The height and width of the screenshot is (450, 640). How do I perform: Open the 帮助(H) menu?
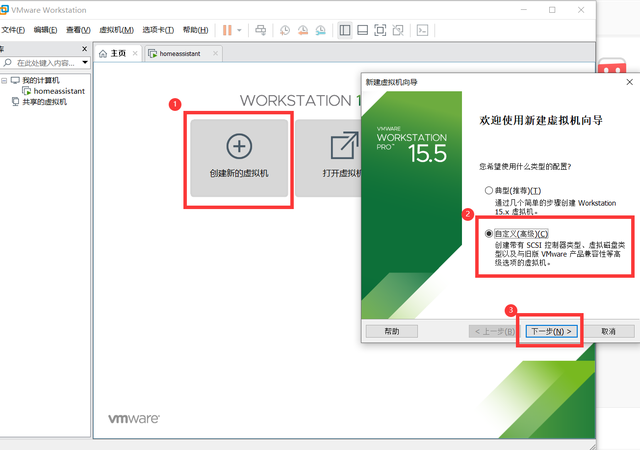coord(196,30)
